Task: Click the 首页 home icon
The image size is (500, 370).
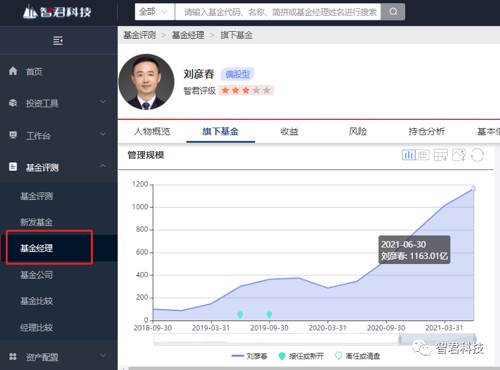Action: click(13, 71)
